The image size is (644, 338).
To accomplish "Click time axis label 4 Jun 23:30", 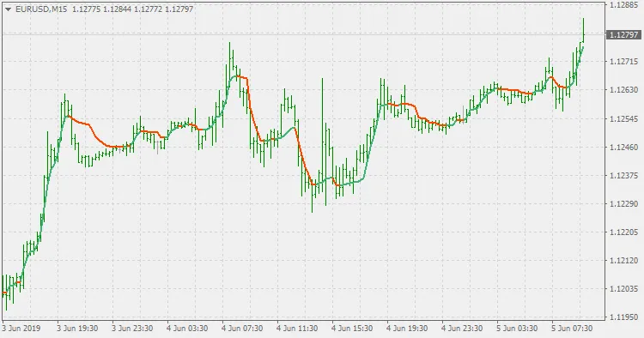I will tap(462, 329).
